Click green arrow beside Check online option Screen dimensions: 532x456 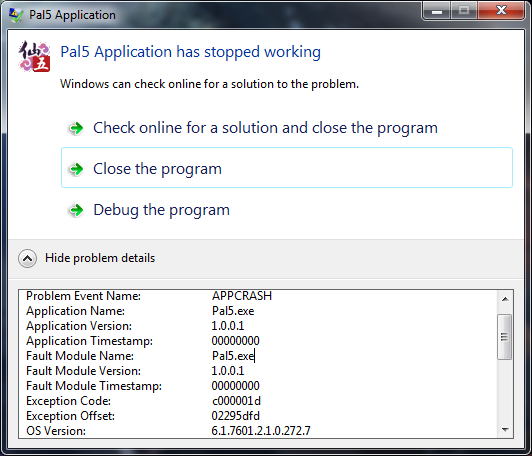pos(76,128)
